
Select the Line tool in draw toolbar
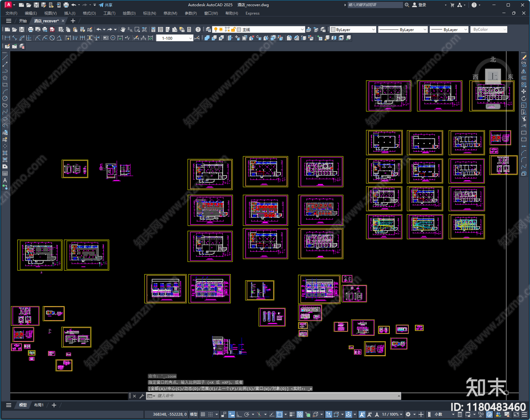(5, 57)
